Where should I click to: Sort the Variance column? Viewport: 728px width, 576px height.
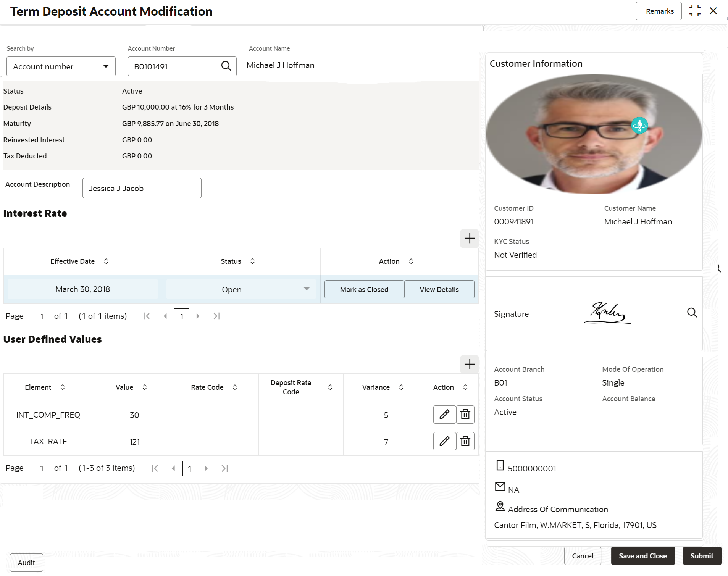(401, 387)
